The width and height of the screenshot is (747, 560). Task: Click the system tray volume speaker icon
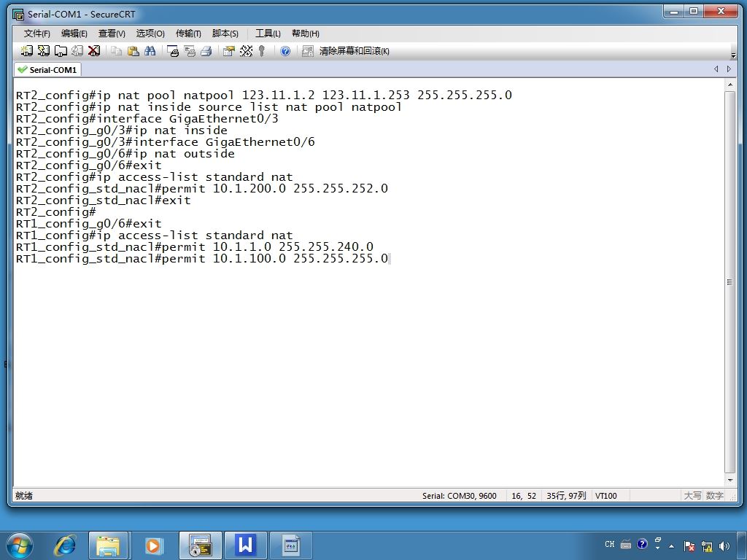tap(724, 545)
